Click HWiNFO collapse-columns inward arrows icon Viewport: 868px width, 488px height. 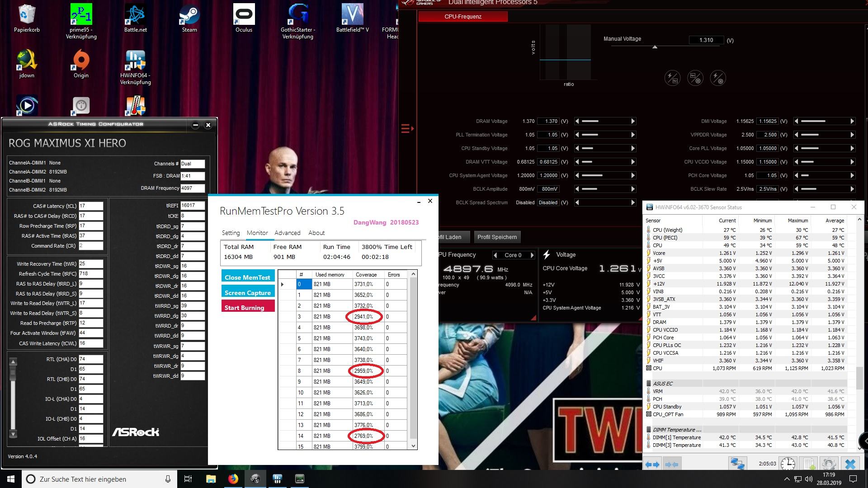tap(672, 465)
